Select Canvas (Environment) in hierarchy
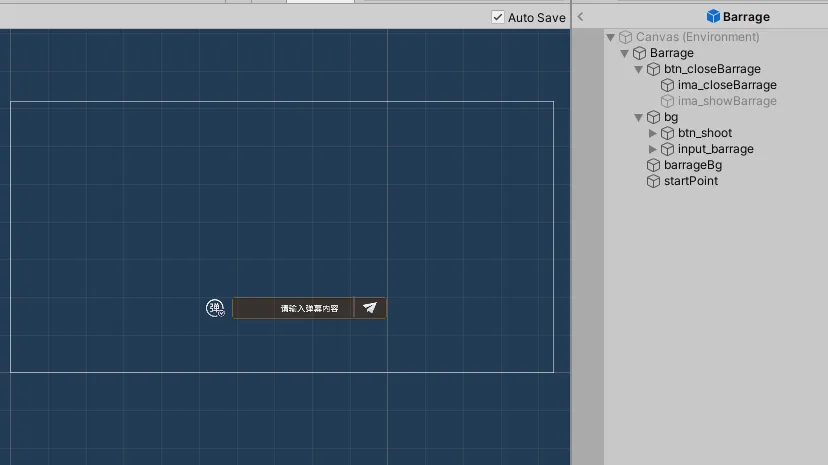 tap(697, 37)
